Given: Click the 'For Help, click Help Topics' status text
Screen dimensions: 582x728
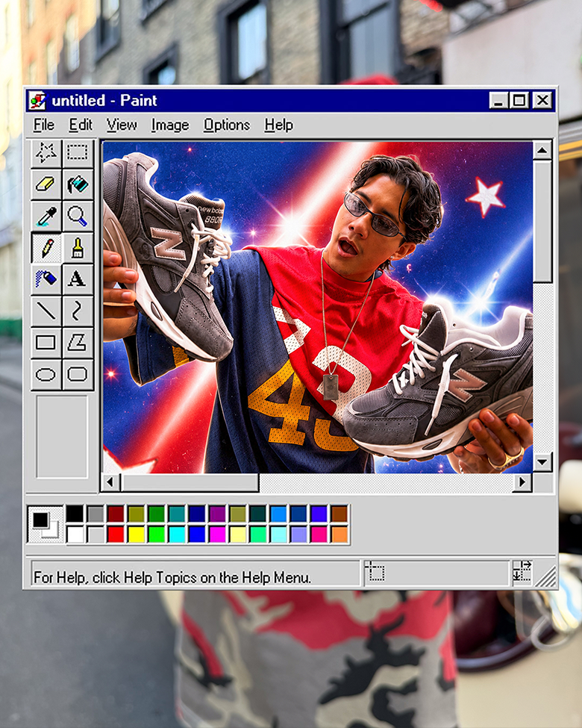Looking at the screenshot, I should point(172,578).
